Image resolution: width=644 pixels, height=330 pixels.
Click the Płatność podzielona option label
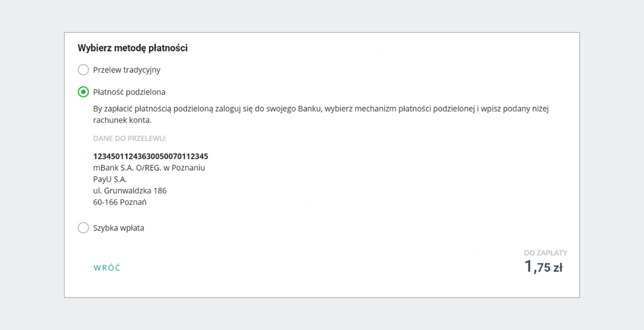[129, 92]
